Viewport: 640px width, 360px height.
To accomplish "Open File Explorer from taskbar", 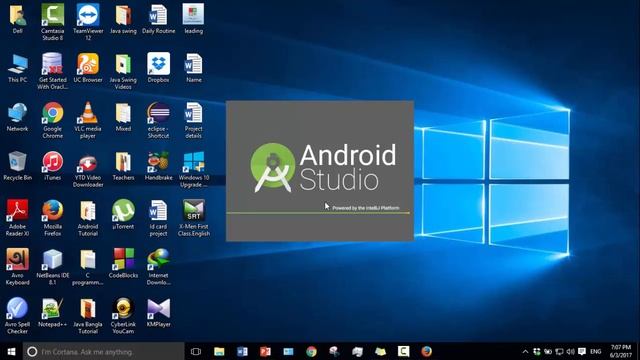I will (x=219, y=351).
